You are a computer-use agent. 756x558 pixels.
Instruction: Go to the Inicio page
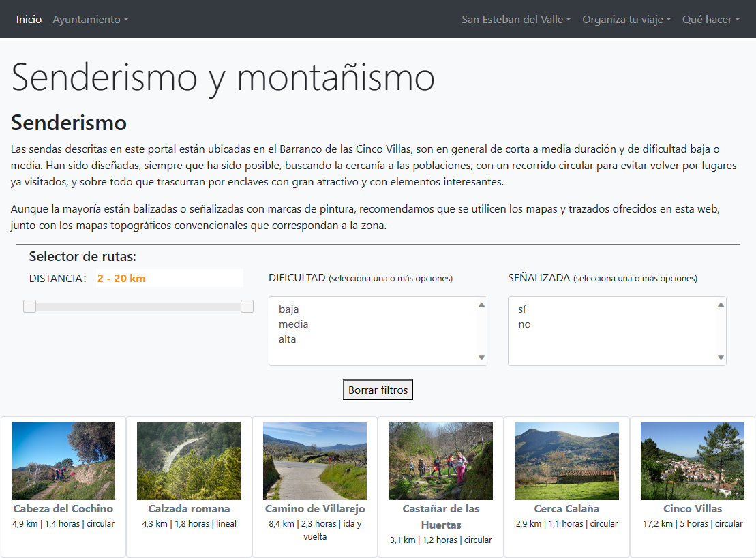click(29, 20)
